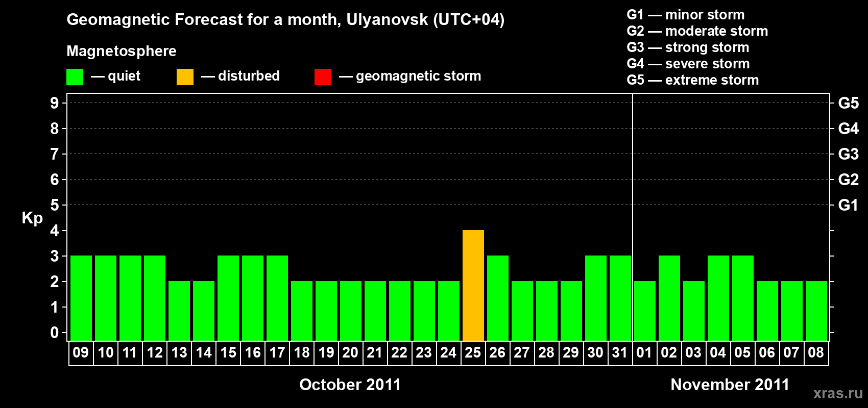Click the date label 09
This screenshot has height=408, width=868.
(81, 352)
